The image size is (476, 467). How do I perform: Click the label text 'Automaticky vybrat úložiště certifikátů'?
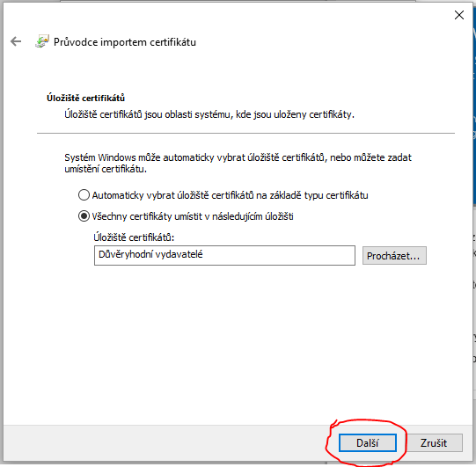[x=172, y=195]
